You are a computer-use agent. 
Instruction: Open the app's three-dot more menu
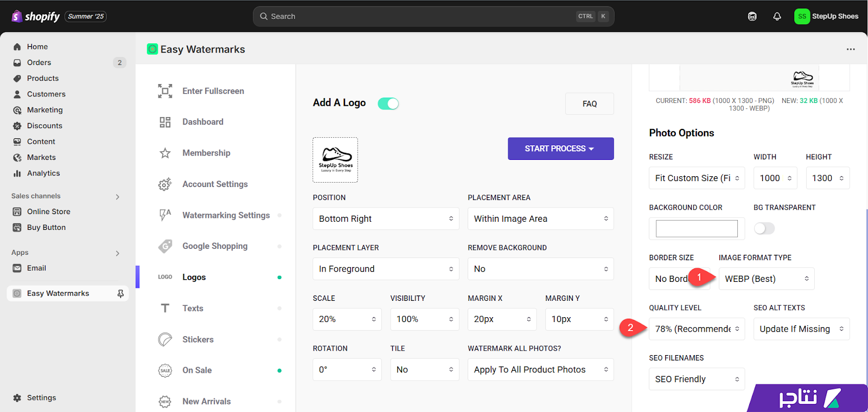coord(851,49)
